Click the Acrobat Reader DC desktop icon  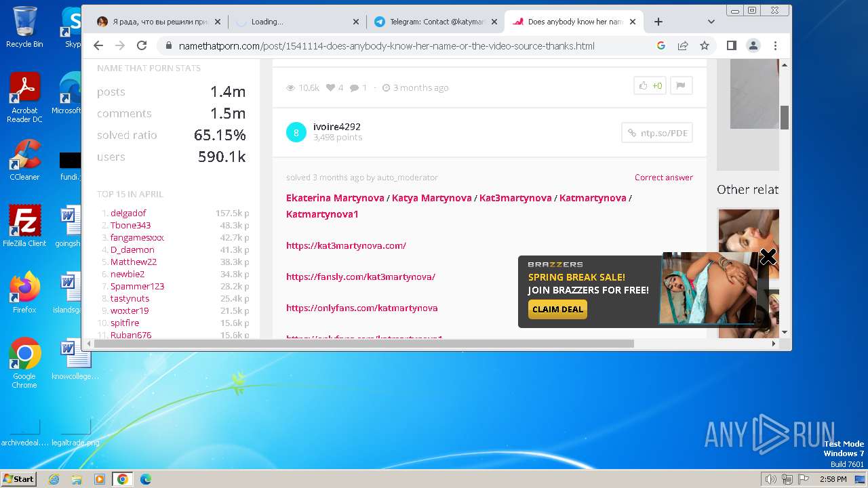point(24,98)
